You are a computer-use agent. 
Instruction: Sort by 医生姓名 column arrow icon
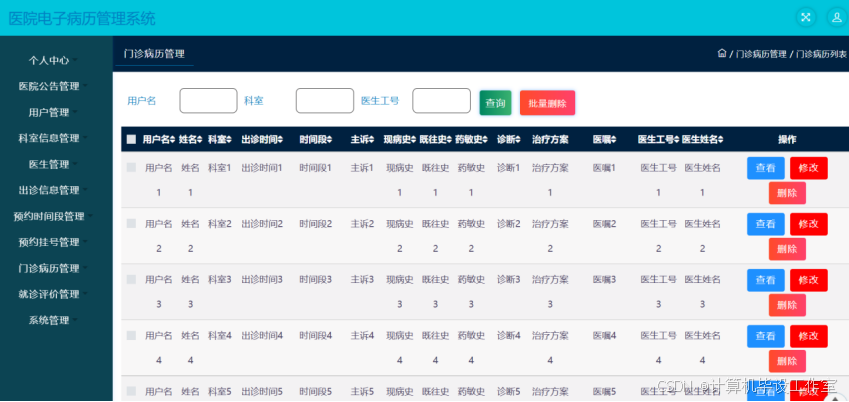click(721, 140)
